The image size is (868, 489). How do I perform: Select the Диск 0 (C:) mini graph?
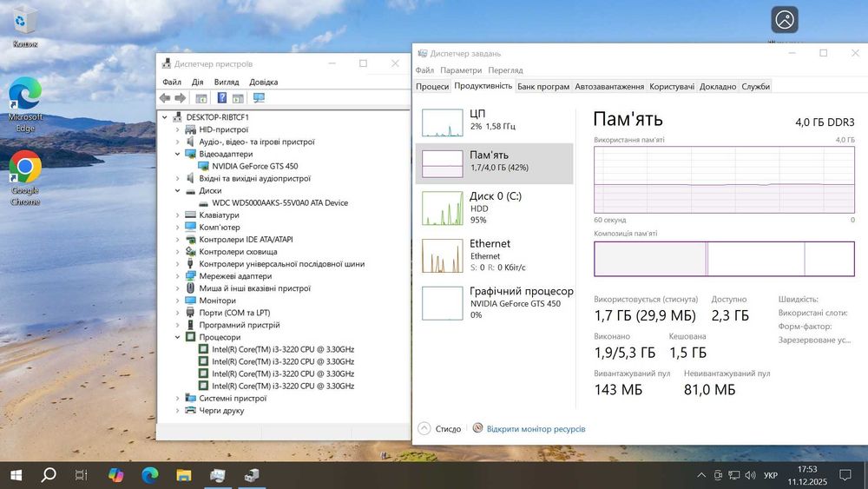443,208
